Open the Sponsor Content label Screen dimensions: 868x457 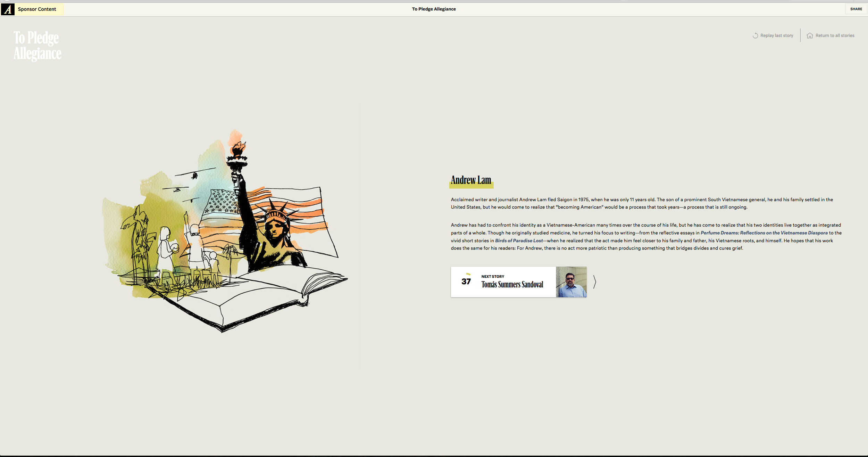click(37, 9)
